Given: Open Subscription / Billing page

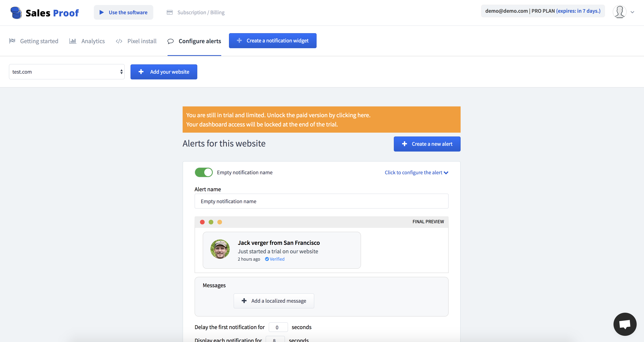Looking at the screenshot, I should (x=196, y=13).
